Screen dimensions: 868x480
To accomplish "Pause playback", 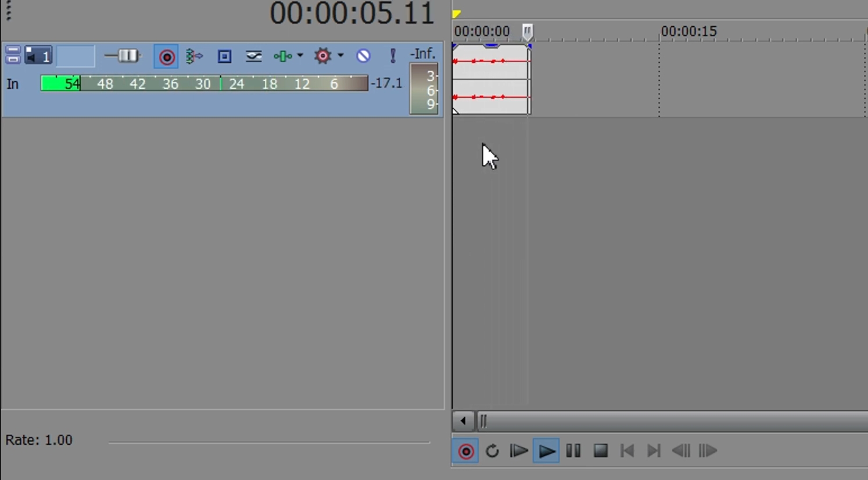I will [x=573, y=451].
